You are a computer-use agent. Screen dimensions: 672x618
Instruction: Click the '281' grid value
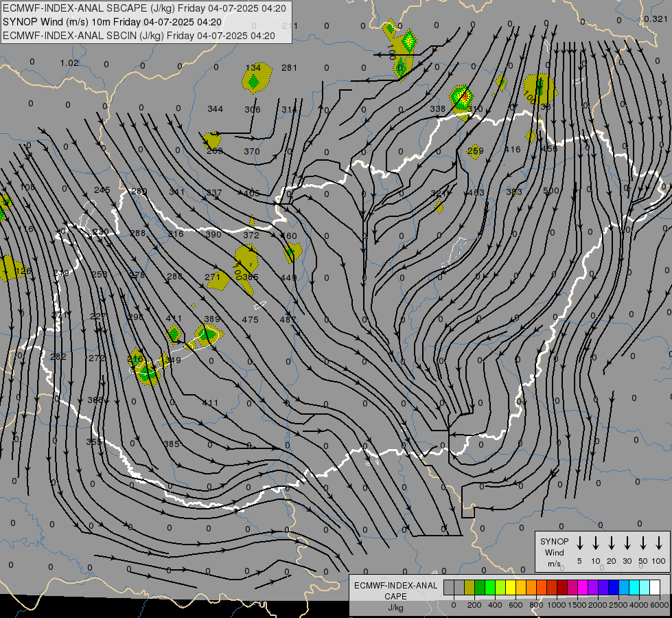(289, 67)
